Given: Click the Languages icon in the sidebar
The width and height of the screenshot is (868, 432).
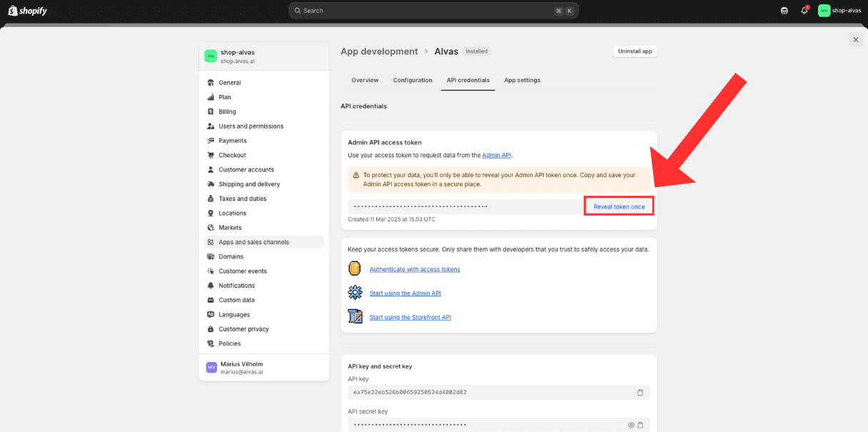Looking at the screenshot, I should 211,315.
